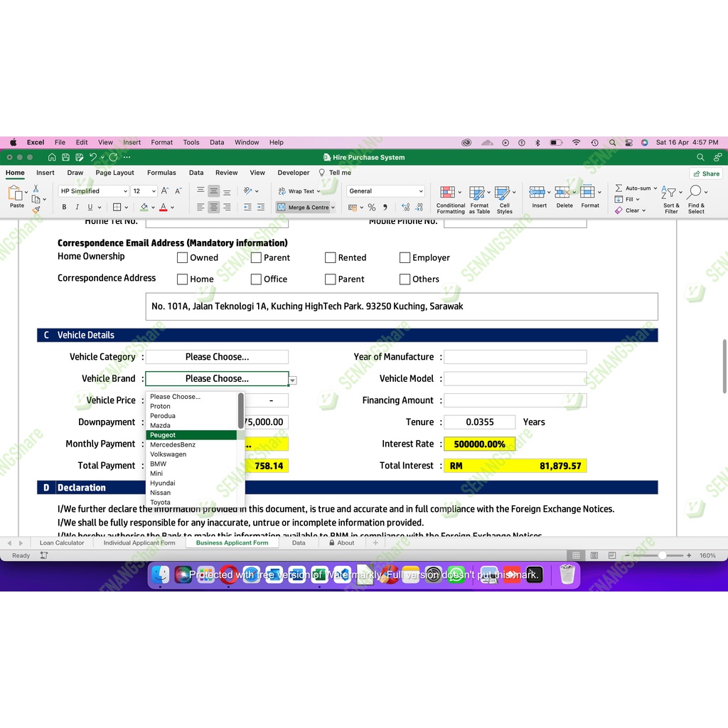This screenshot has width=728, height=728.
Task: Enable the Office correspondence address checkbox
Action: click(x=256, y=279)
